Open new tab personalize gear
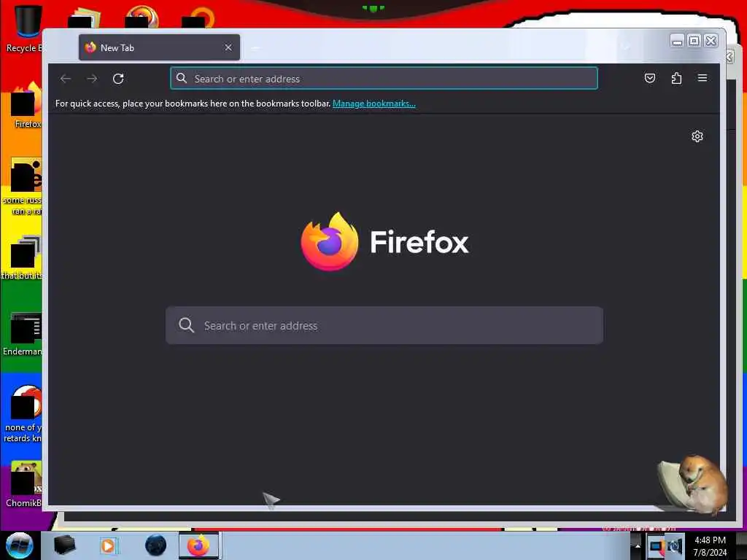 tap(697, 136)
